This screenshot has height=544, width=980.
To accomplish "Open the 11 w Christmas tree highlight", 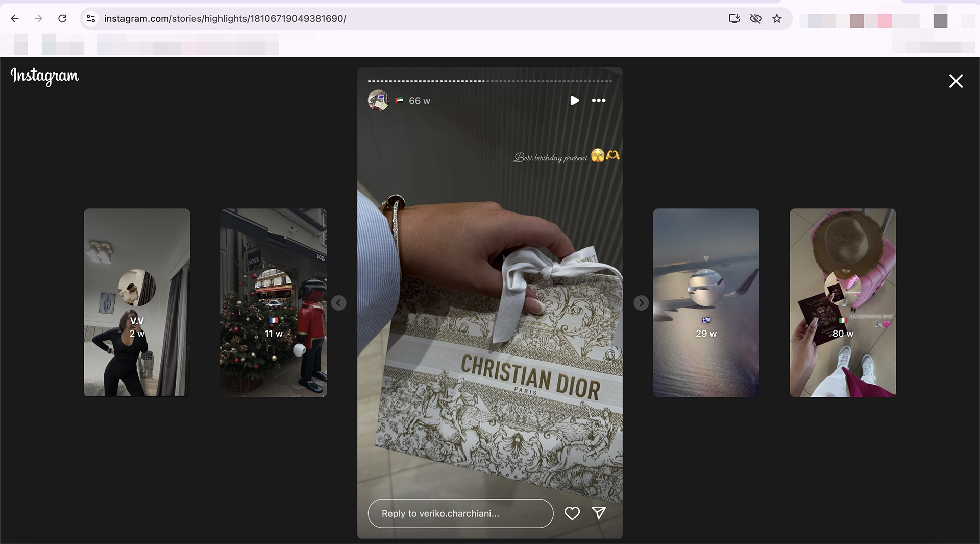I will pos(274,302).
